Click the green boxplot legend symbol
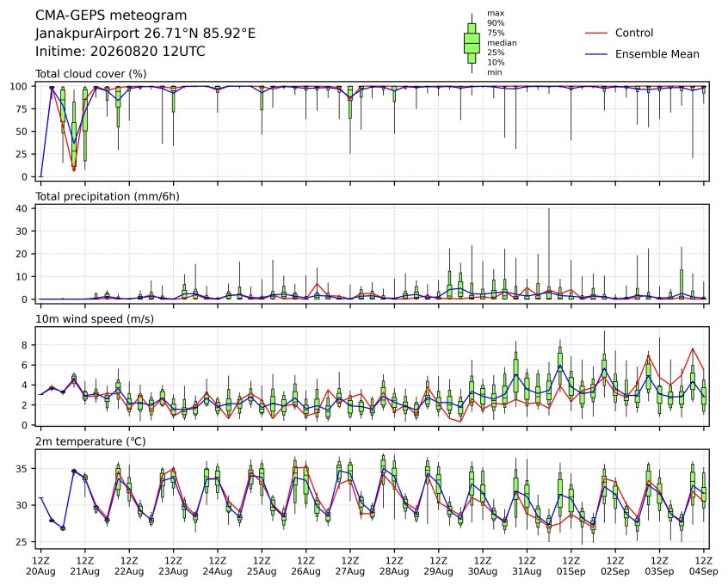728x586 pixels. [x=472, y=43]
